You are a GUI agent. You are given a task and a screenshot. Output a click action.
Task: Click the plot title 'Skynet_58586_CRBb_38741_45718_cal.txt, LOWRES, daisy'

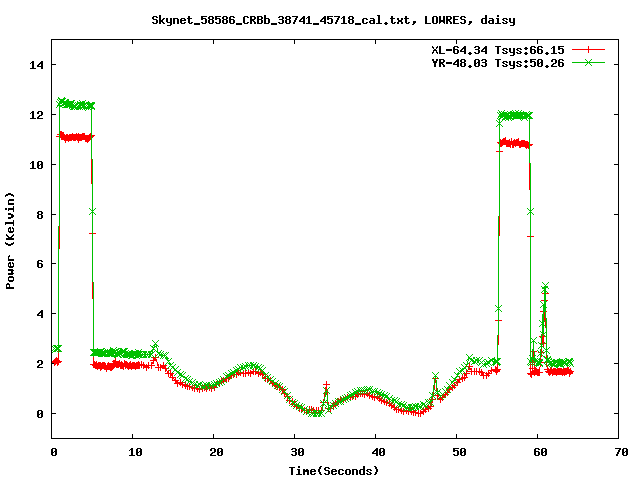(333, 20)
